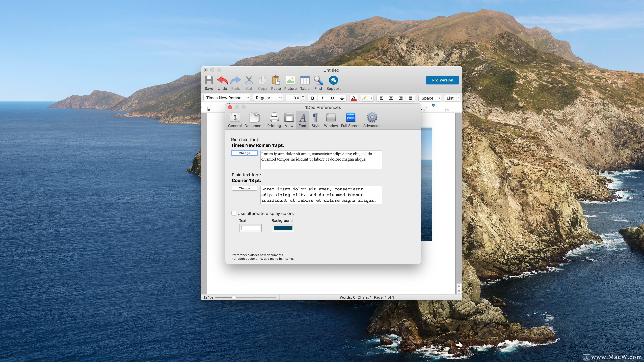Open the List dropdown
This screenshot has height=362, width=644.
click(x=452, y=98)
